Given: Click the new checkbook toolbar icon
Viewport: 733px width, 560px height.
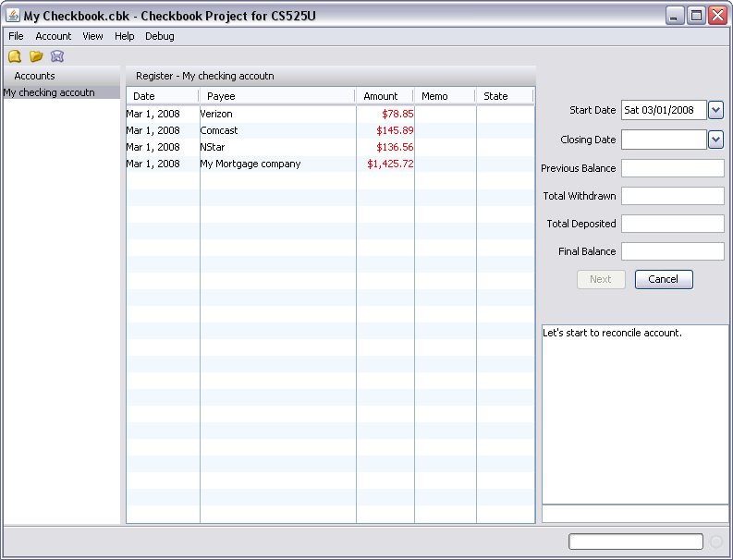Looking at the screenshot, I should tap(15, 56).
